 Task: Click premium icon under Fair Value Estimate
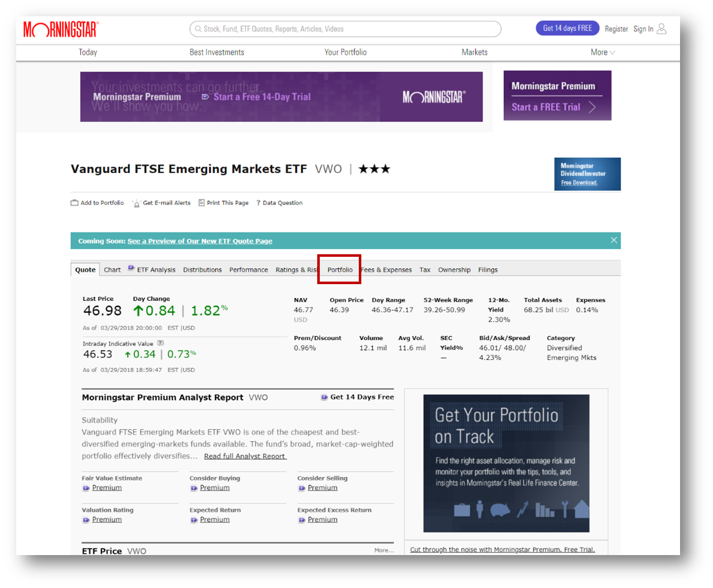point(86,488)
